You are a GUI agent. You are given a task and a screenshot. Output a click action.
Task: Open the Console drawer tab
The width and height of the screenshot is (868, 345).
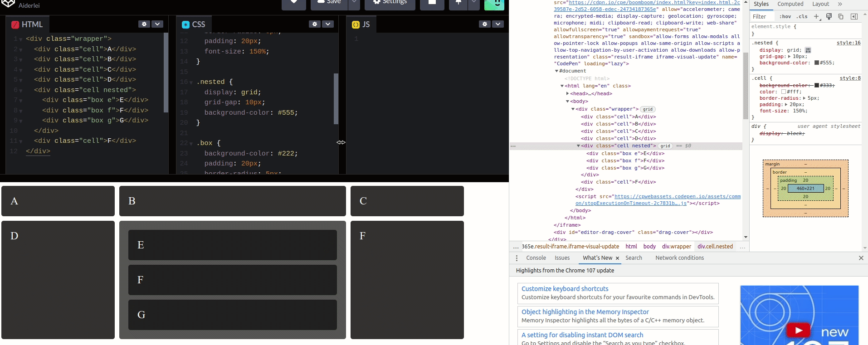pos(536,258)
